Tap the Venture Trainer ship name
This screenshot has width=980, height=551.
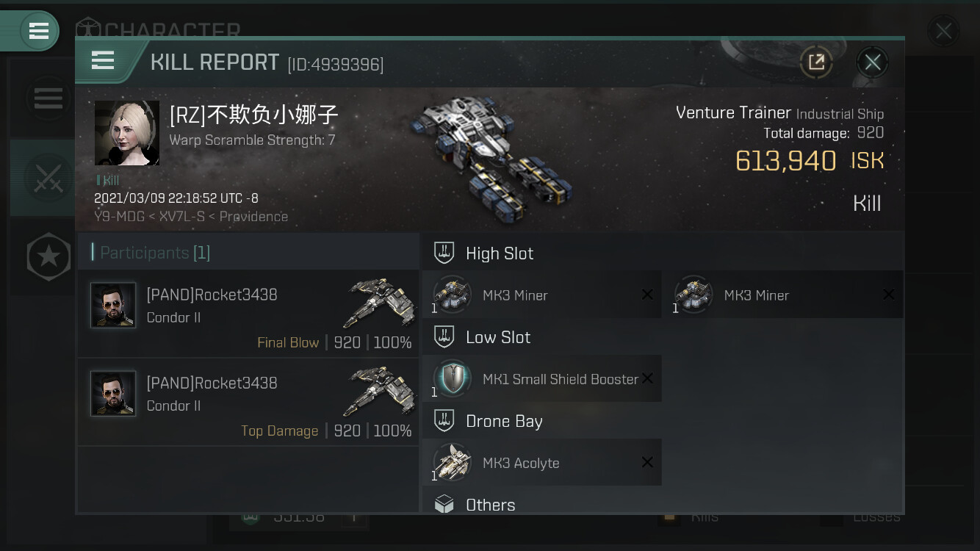coord(733,112)
